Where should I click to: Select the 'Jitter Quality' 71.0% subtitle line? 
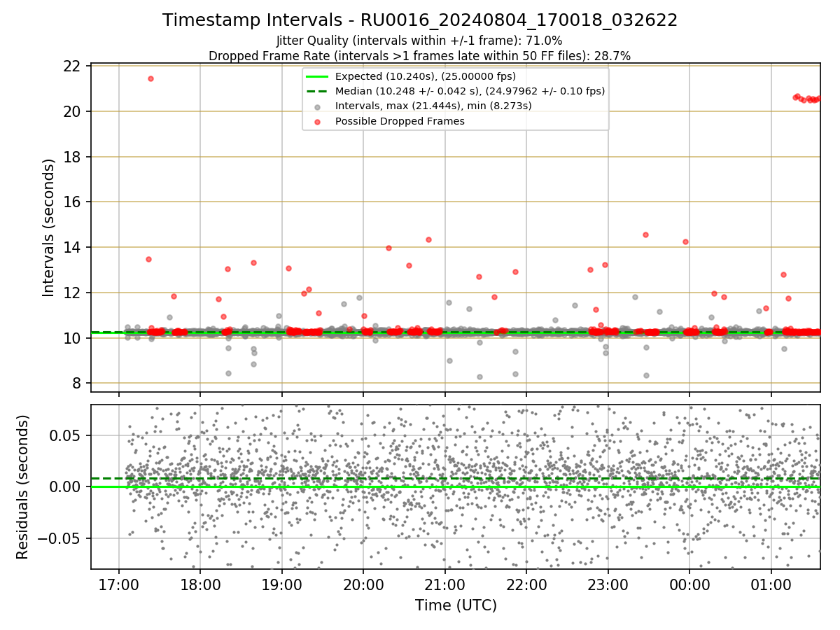click(419, 41)
